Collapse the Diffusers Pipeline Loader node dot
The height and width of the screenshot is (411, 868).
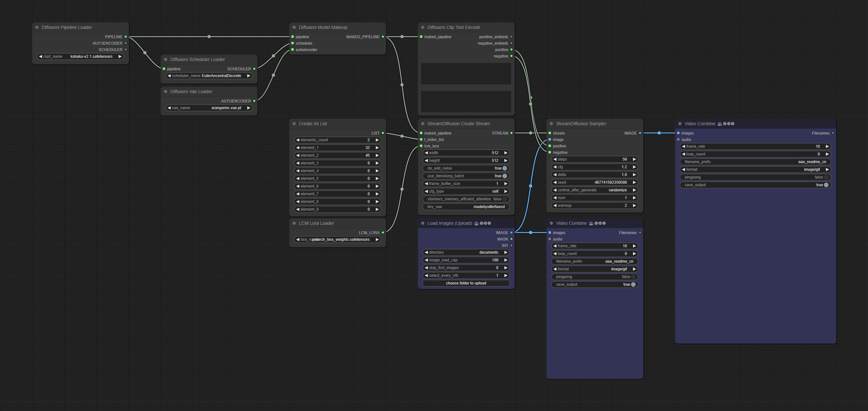coord(37,27)
